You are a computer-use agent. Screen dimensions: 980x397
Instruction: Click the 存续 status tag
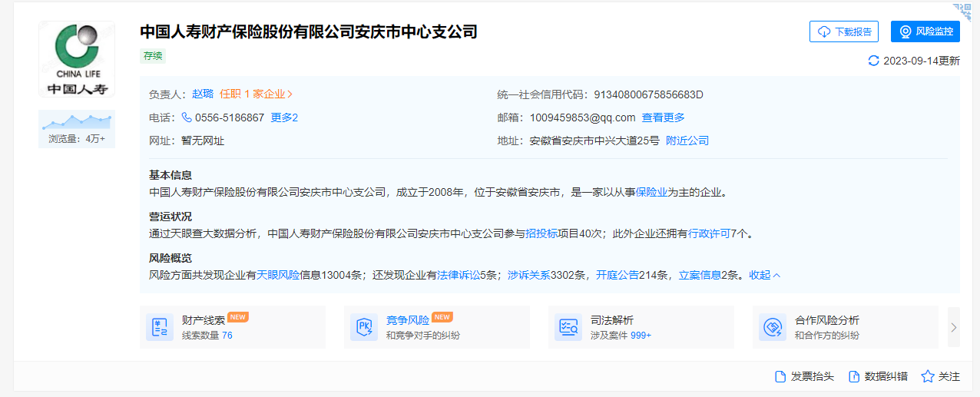(x=153, y=55)
